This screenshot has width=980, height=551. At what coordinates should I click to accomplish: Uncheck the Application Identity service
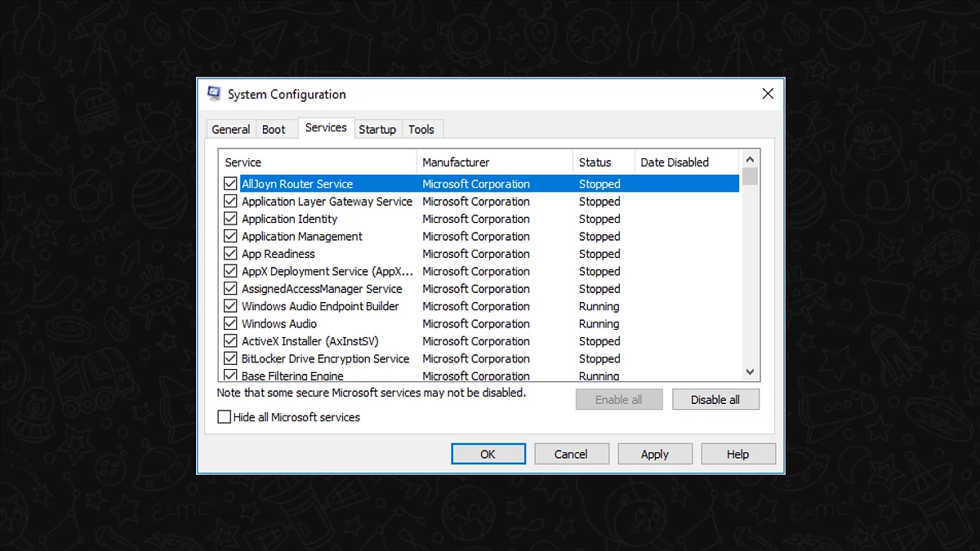[x=230, y=219]
